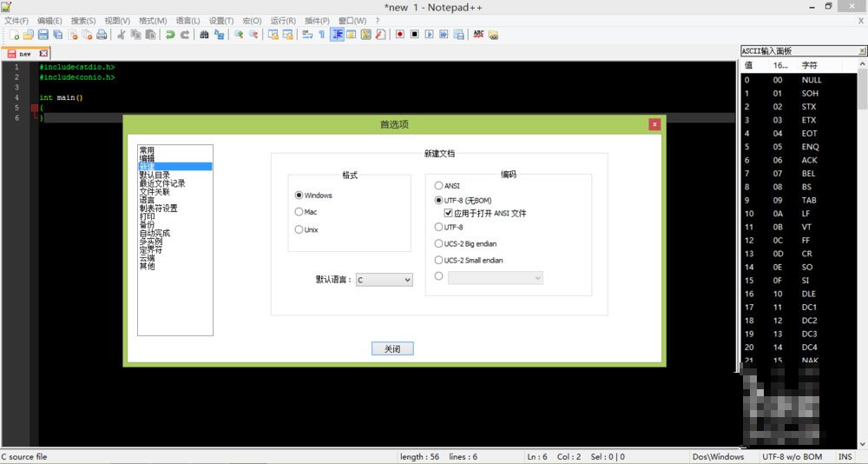
Task: Choose UCS-2 Big endian radio button
Action: (438, 243)
